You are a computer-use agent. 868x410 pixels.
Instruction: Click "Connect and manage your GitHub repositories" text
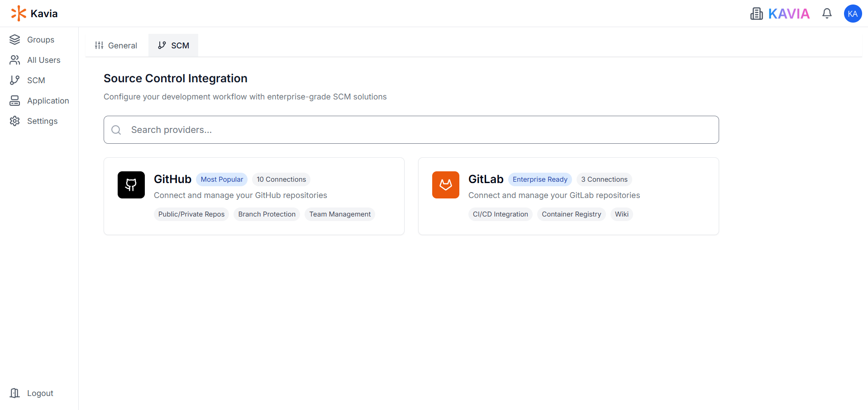(x=240, y=195)
